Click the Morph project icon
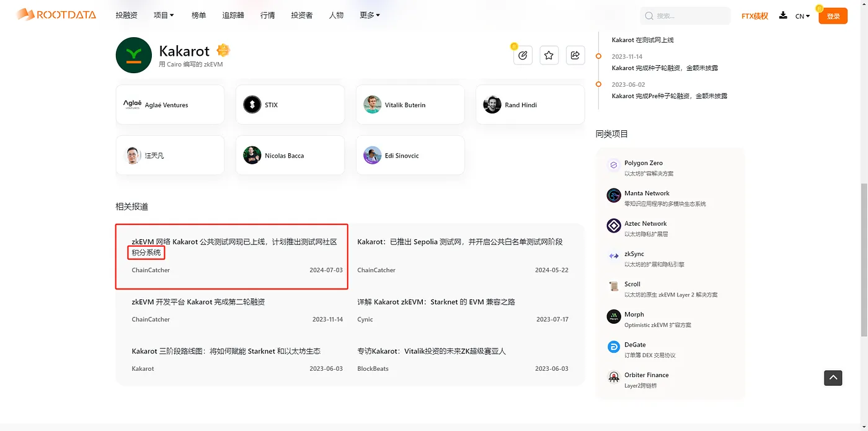The image size is (868, 431). click(x=614, y=317)
